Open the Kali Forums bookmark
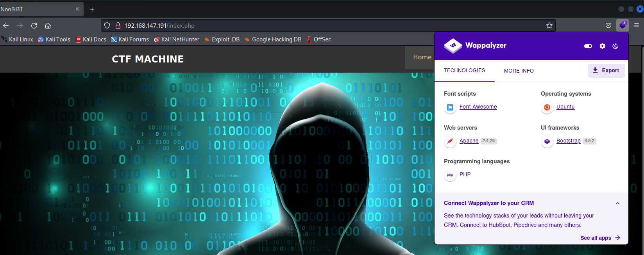Image resolution: width=644 pixels, height=255 pixels. 130,39
